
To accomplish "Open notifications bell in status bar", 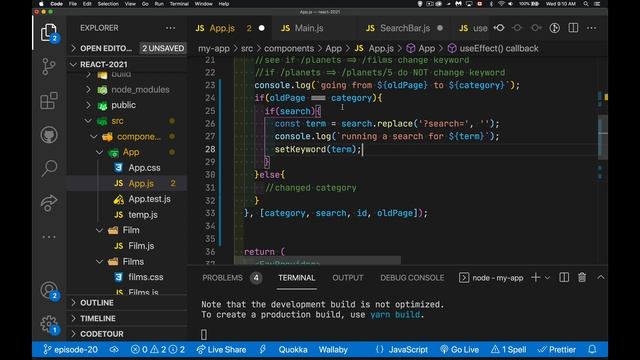I will (x=592, y=349).
